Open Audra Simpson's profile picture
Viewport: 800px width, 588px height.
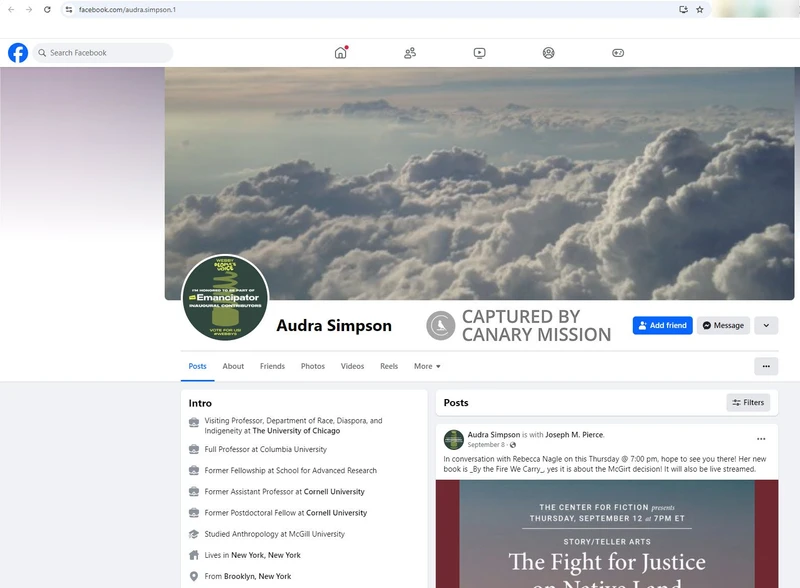(225, 298)
